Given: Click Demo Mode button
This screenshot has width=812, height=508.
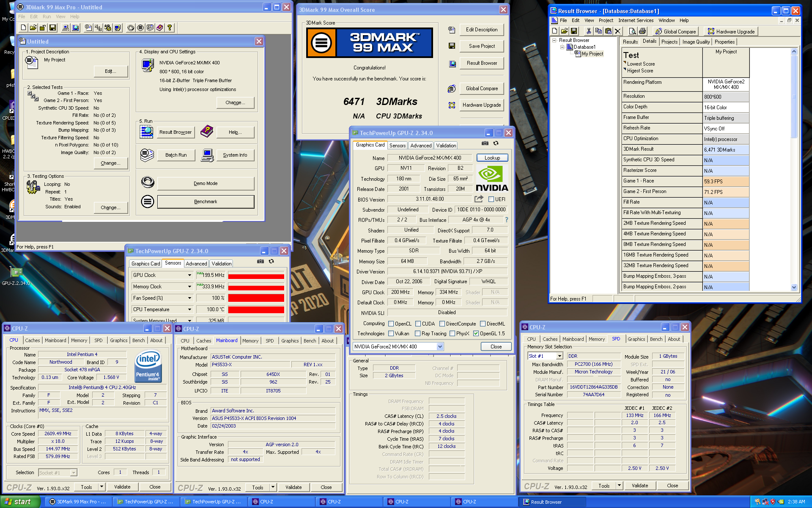Looking at the screenshot, I should pos(206,183).
